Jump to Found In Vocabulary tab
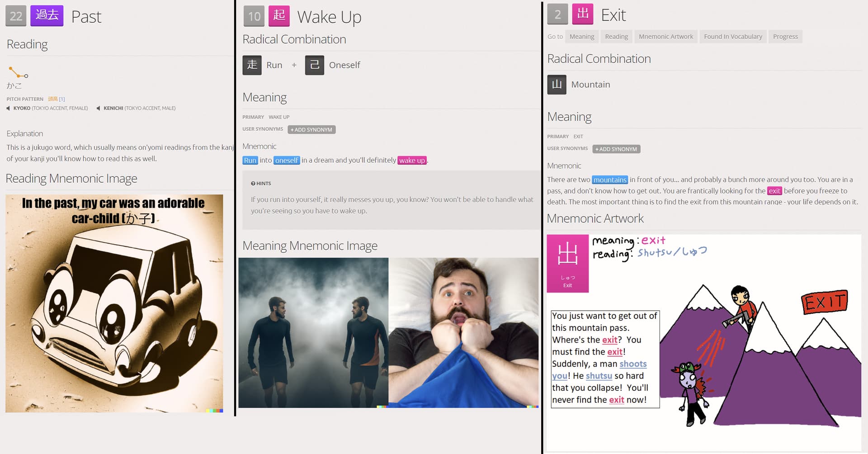 (x=733, y=37)
